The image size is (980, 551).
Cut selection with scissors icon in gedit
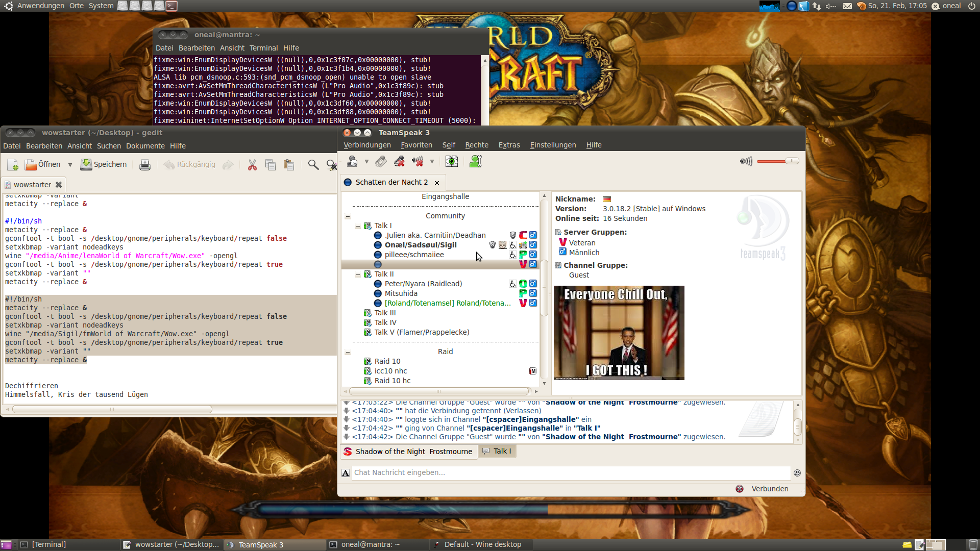point(252,165)
